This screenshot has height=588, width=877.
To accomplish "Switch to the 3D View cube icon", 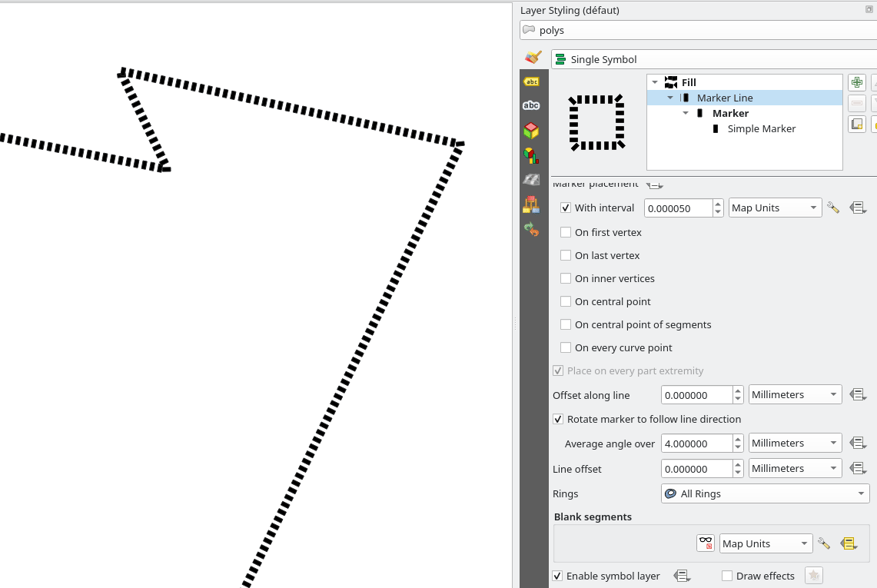I will click(531, 131).
